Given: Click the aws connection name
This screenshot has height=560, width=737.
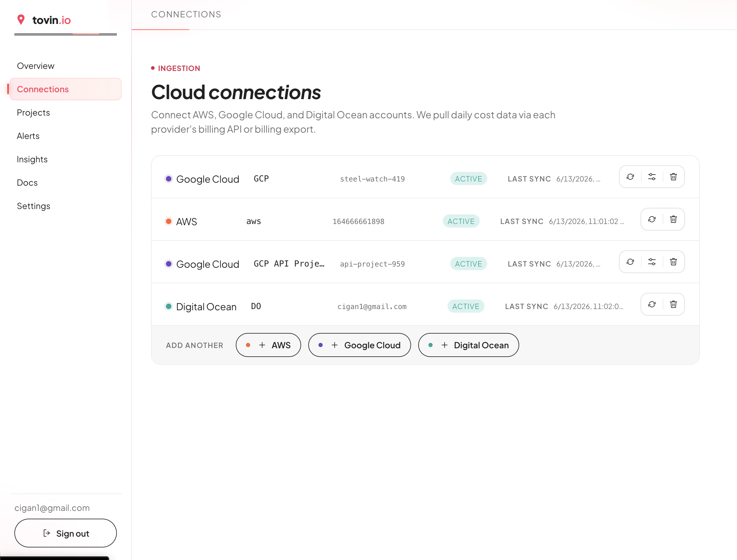Looking at the screenshot, I should [253, 221].
